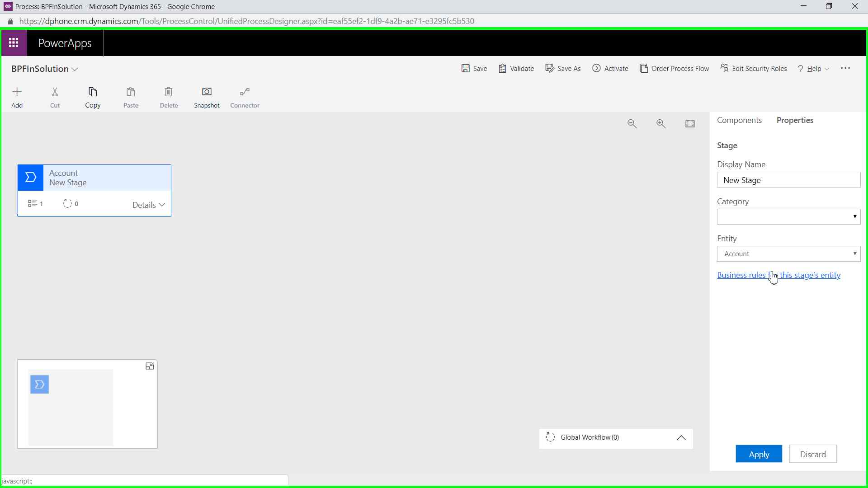Open the Category dropdown

pyautogui.click(x=788, y=217)
